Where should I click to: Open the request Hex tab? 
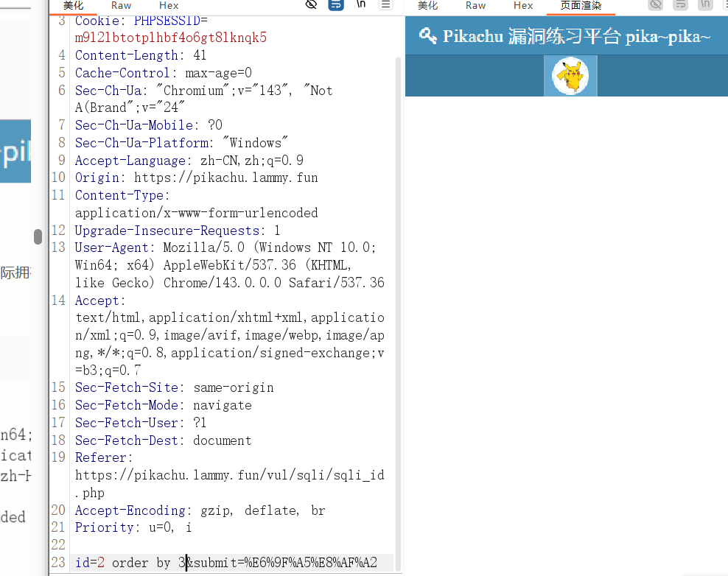pyautogui.click(x=169, y=5)
